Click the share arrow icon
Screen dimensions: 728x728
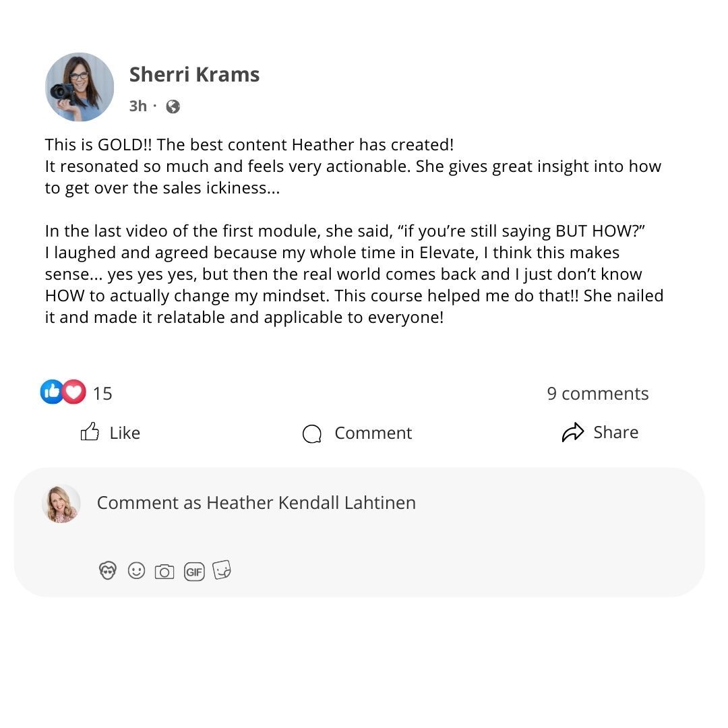[x=572, y=433]
